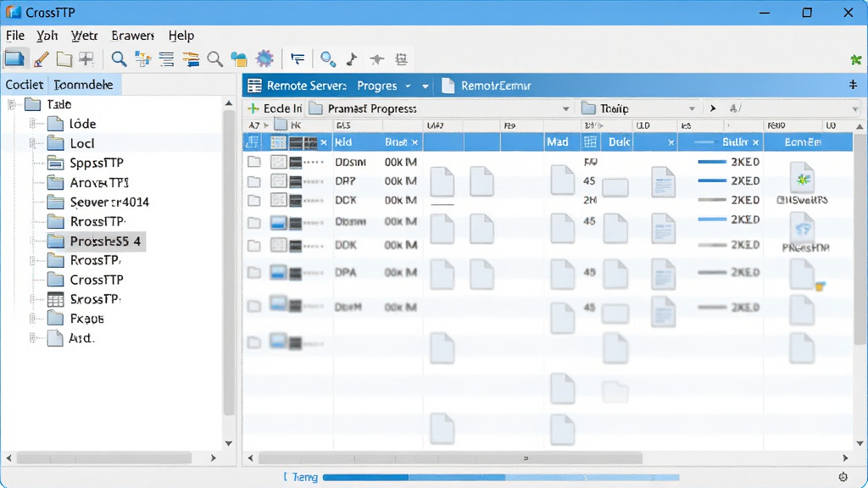The width and height of the screenshot is (868, 488).
Task: Click the settings gear in status bar
Action: pos(843,477)
